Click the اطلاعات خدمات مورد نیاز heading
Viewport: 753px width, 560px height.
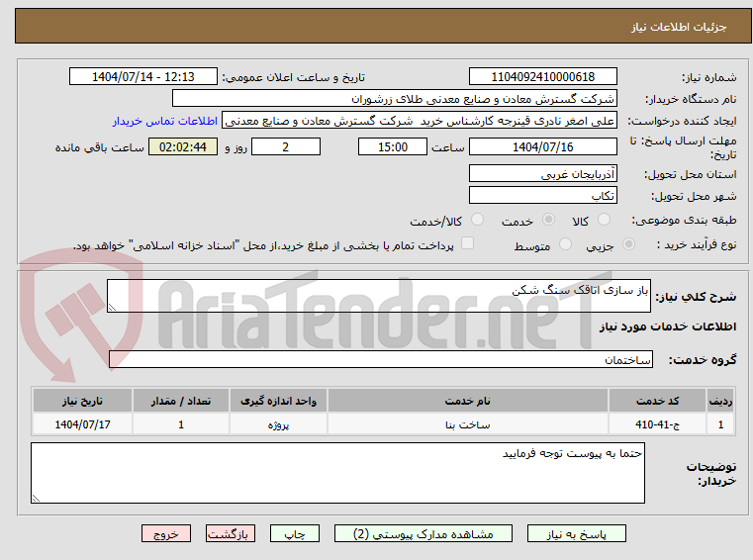668,327
